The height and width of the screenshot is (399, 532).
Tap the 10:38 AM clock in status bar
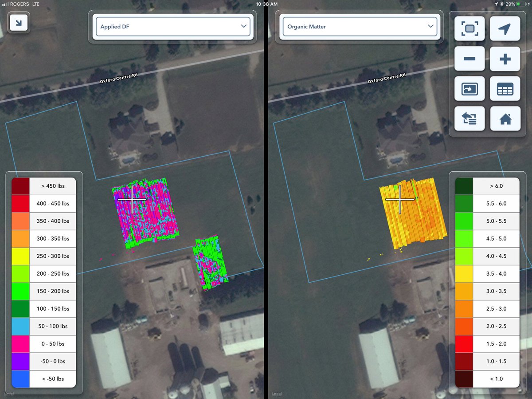tap(267, 4)
